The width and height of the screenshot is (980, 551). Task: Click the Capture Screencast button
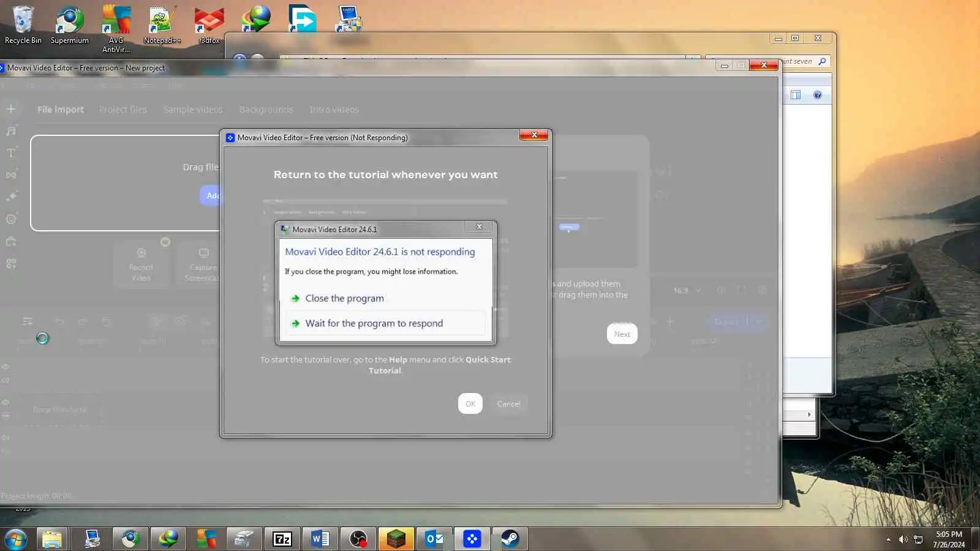202,264
